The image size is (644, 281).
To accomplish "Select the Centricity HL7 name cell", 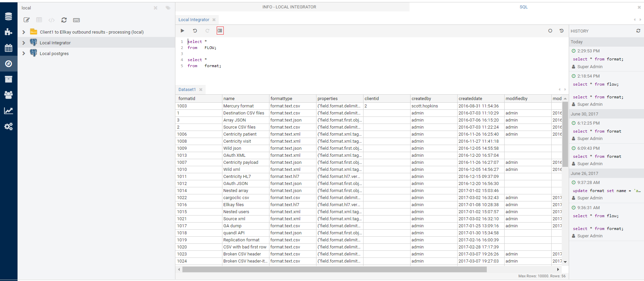I will [246, 176].
